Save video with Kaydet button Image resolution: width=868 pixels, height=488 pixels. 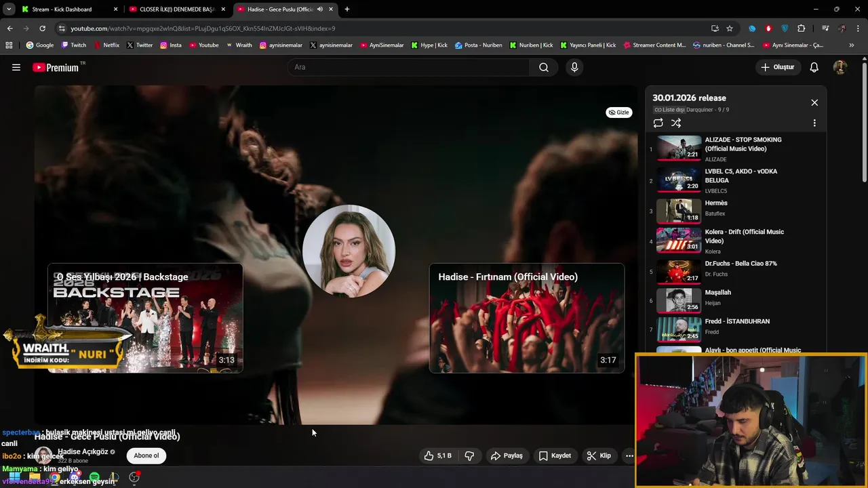point(555,455)
